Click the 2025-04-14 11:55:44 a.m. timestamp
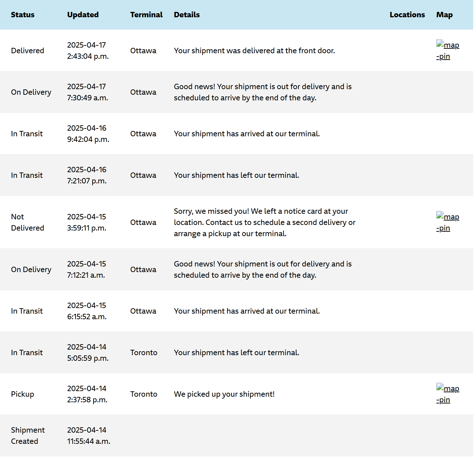The image size is (476, 459). point(89,436)
